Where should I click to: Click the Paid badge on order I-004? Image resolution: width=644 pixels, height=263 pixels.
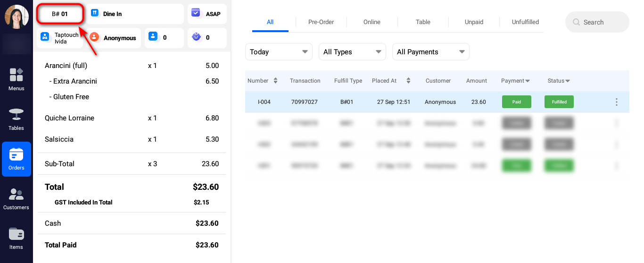(517, 102)
